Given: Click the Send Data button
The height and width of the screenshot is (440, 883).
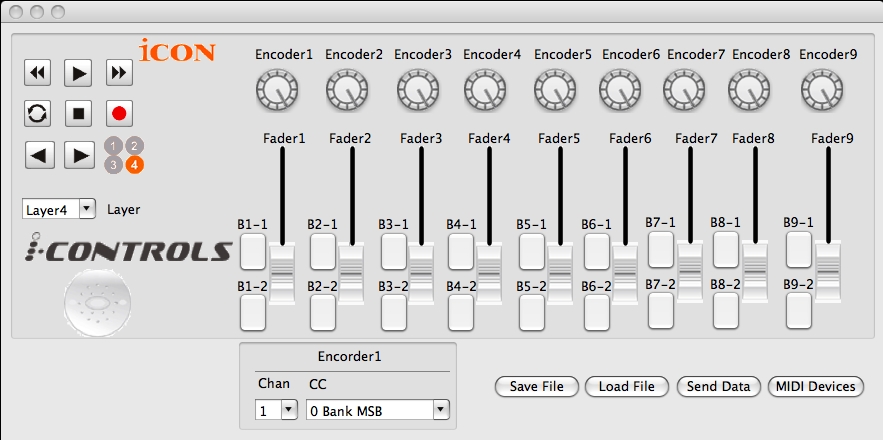Looking at the screenshot, I should (719, 386).
